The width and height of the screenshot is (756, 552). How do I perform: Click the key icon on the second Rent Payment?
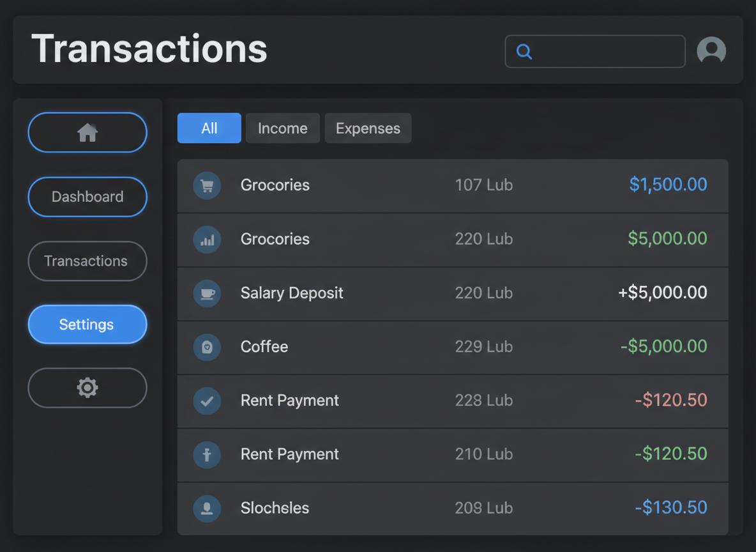(x=207, y=454)
